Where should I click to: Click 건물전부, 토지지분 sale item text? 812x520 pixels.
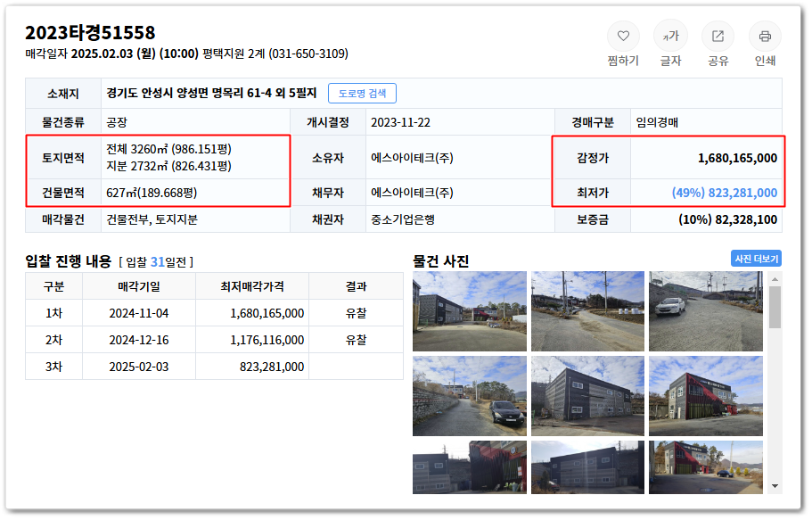152,219
